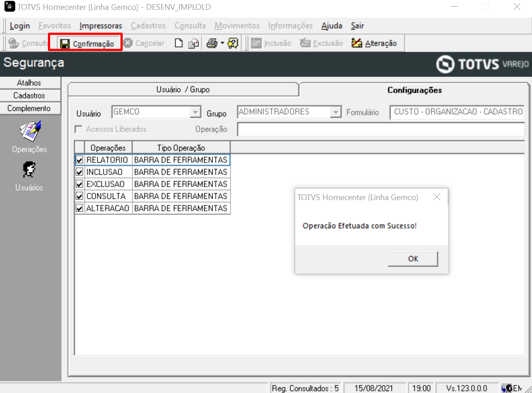The height and width of the screenshot is (393, 532).
Task: Uncheck the INCLUSAO operation checkbox
Action: click(x=79, y=172)
